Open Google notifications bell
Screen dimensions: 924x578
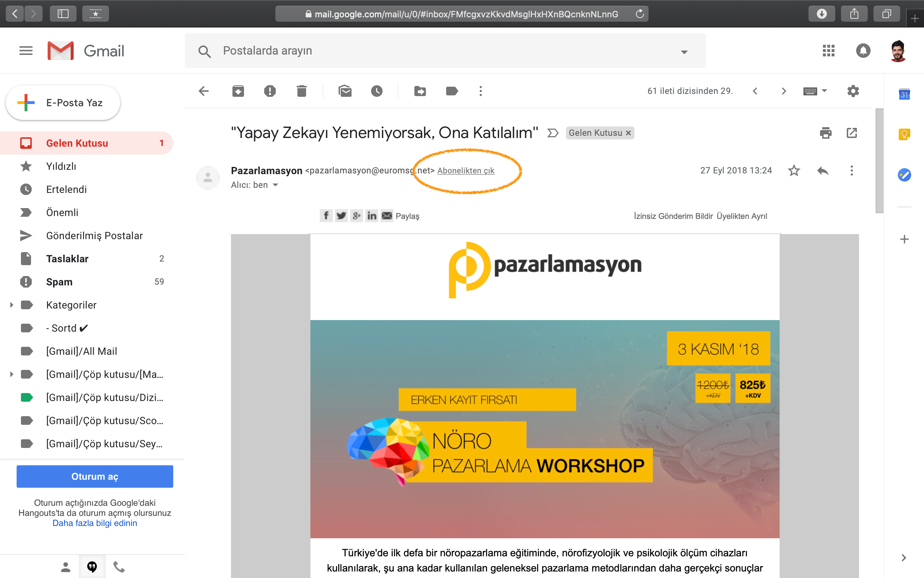[863, 51]
